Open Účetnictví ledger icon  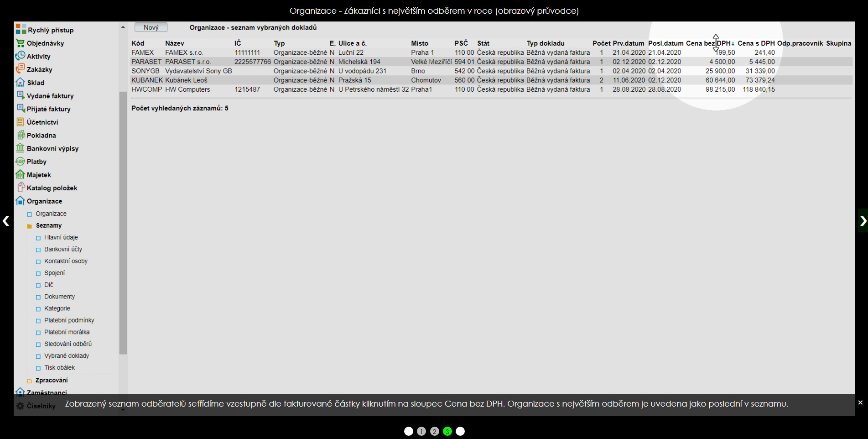pyautogui.click(x=20, y=122)
